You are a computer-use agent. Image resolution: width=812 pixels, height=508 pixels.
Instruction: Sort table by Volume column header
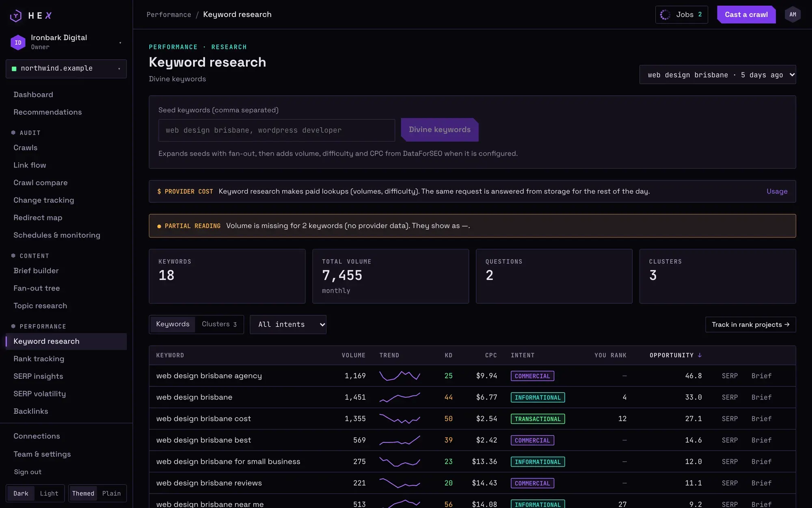pos(353,355)
